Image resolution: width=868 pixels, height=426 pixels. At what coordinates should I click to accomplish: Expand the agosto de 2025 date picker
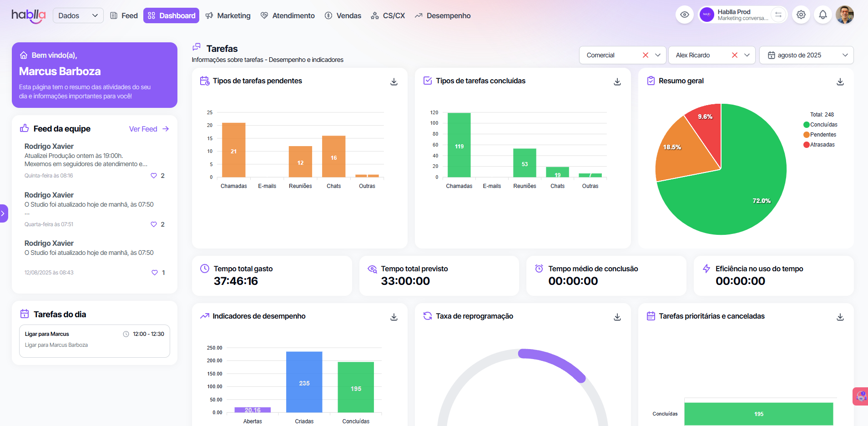pyautogui.click(x=806, y=55)
